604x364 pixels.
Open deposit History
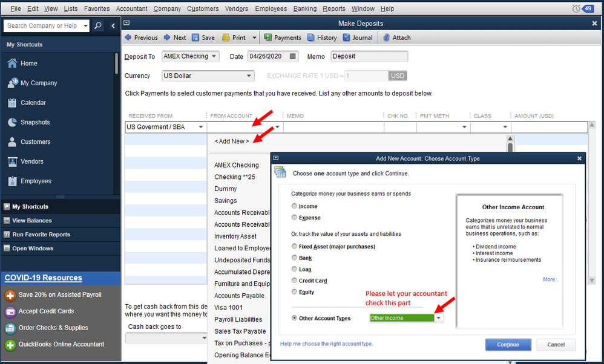321,37
